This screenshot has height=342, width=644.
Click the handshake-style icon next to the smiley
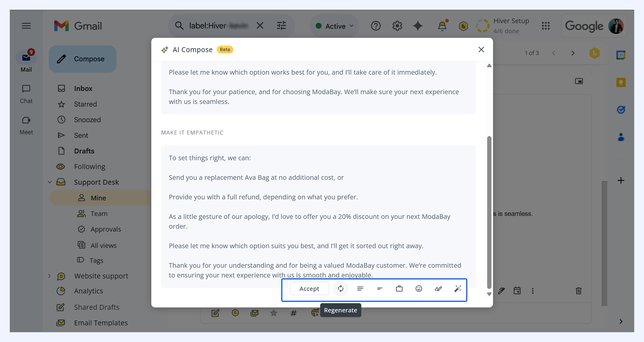438,289
